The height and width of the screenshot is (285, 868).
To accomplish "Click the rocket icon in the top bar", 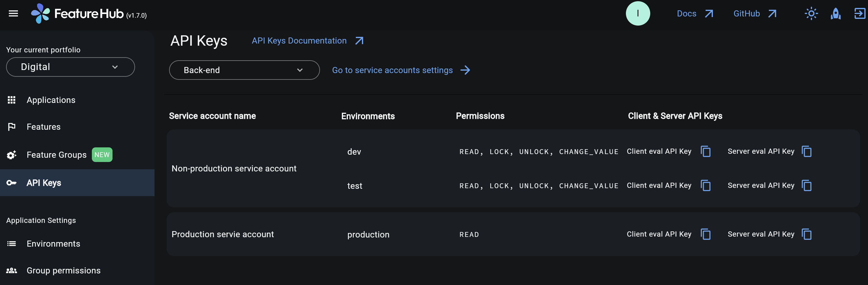I will 836,13.
